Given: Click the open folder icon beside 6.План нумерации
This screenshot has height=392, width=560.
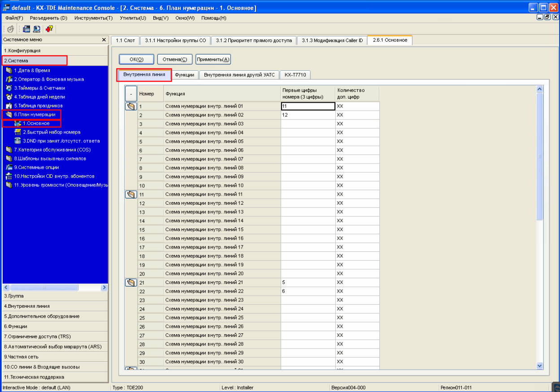Looking at the screenshot, I should coord(9,114).
